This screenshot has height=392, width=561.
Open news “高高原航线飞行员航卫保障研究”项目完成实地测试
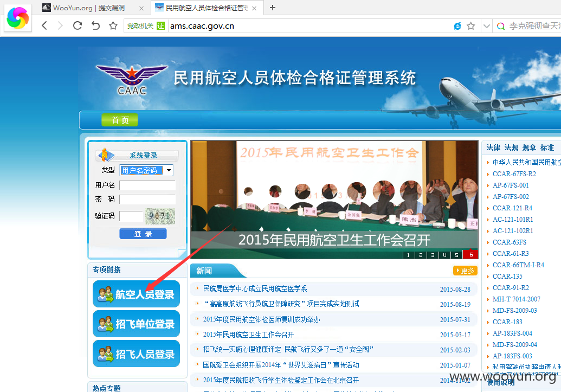tap(281, 304)
